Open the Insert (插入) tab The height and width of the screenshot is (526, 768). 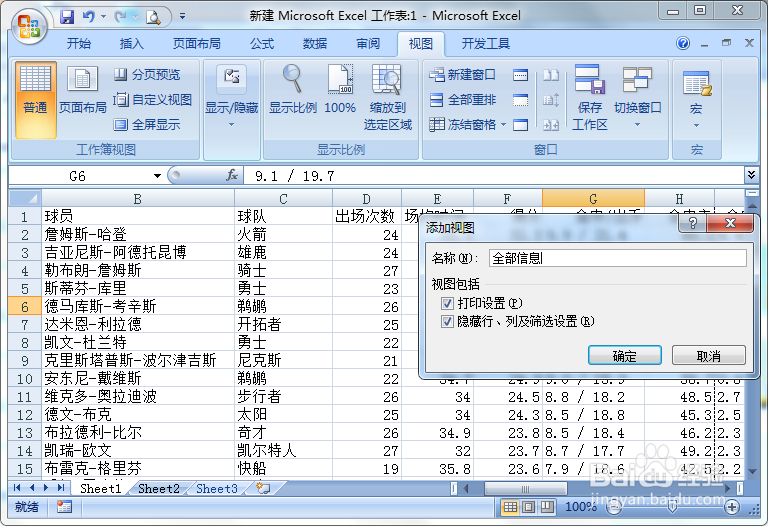(131, 44)
